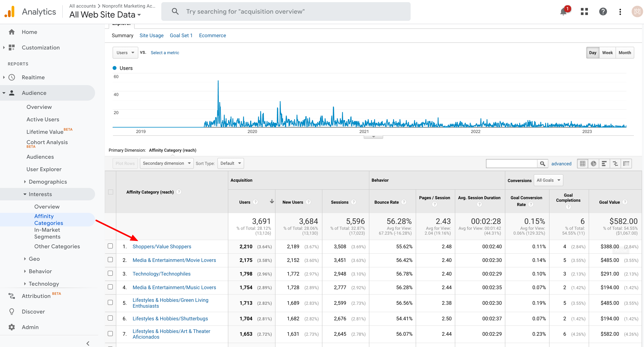The image size is (644, 347).
Task: Open the Media & Entertainment/Movie Lovers link
Action: tap(174, 260)
